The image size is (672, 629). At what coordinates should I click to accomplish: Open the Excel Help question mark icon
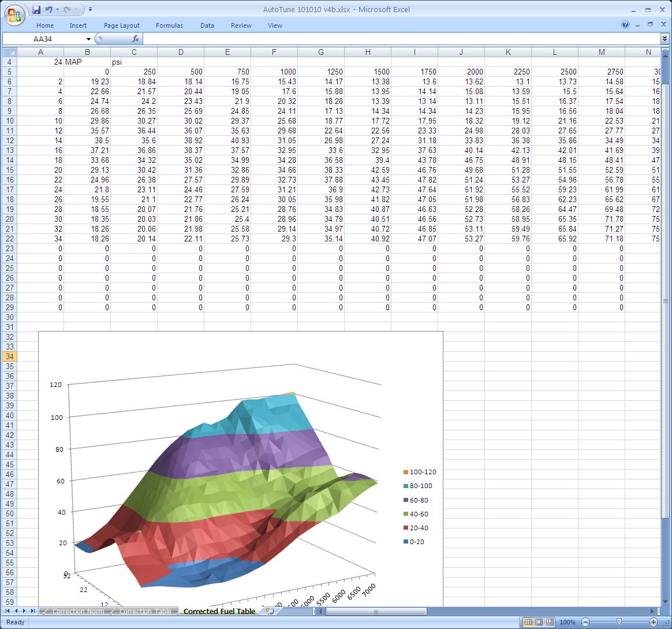(x=625, y=25)
